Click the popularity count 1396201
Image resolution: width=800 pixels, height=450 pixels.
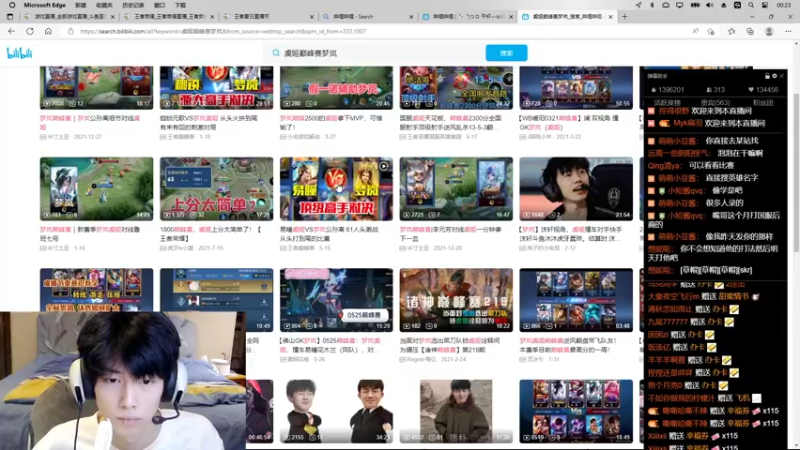tap(667, 90)
